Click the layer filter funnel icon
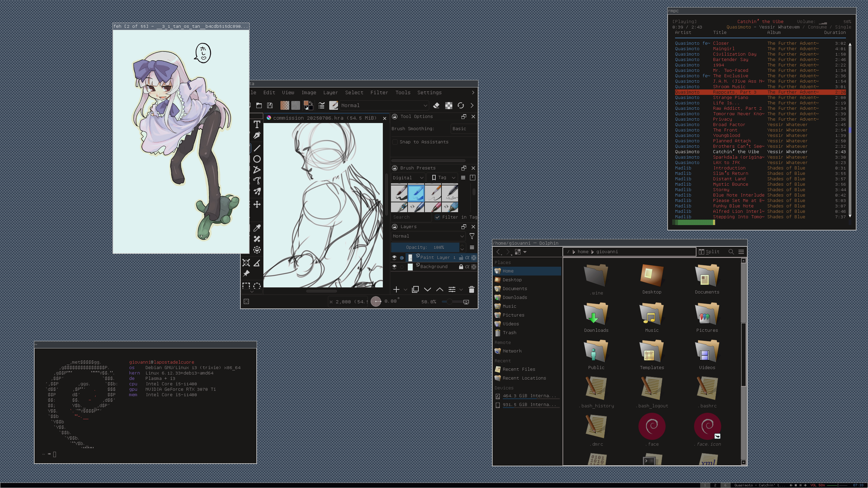Screen dimensions: 868x488 (x=472, y=236)
